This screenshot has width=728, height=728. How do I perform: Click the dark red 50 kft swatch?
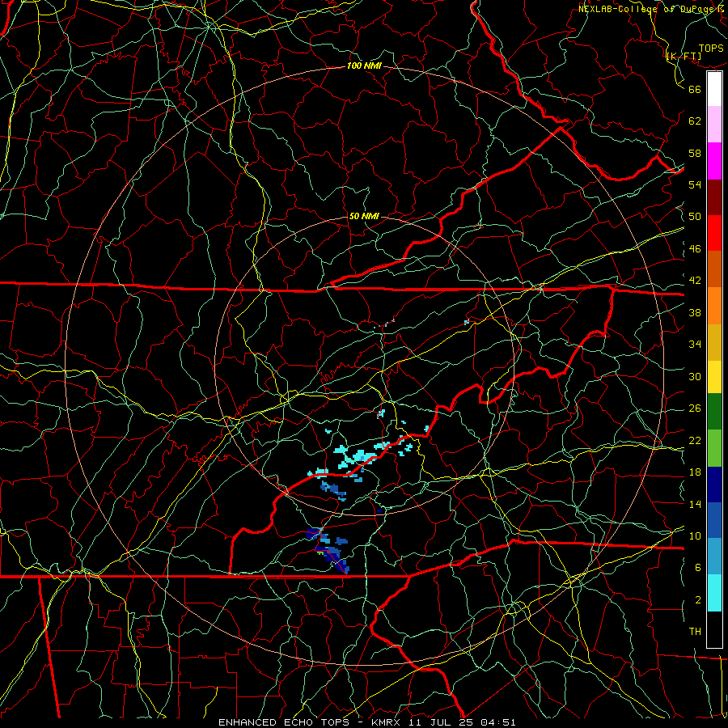pos(714,197)
